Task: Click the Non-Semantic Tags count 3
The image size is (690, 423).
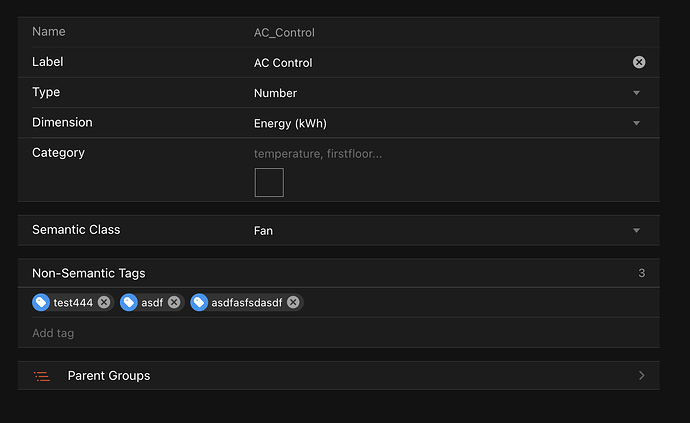Action: [641, 273]
